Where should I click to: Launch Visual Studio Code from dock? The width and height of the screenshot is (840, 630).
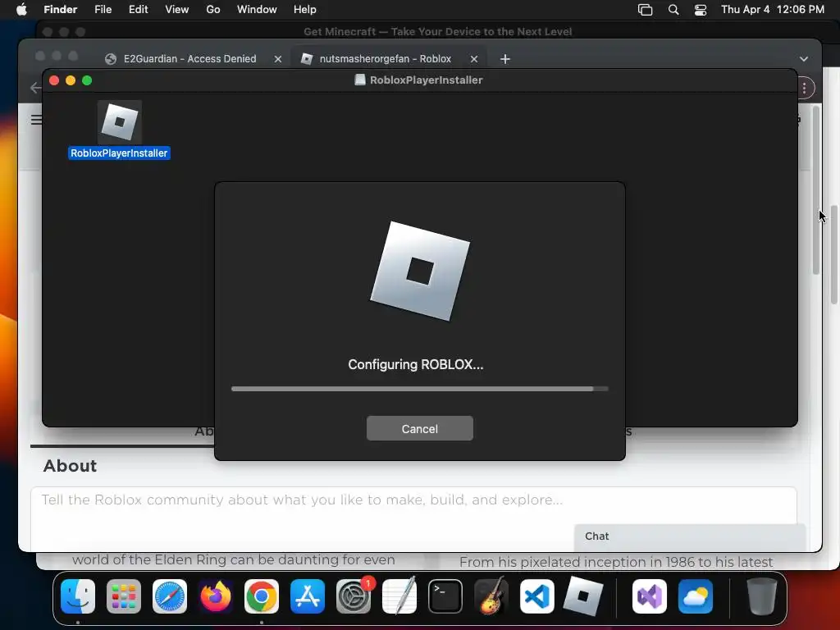pos(536,596)
